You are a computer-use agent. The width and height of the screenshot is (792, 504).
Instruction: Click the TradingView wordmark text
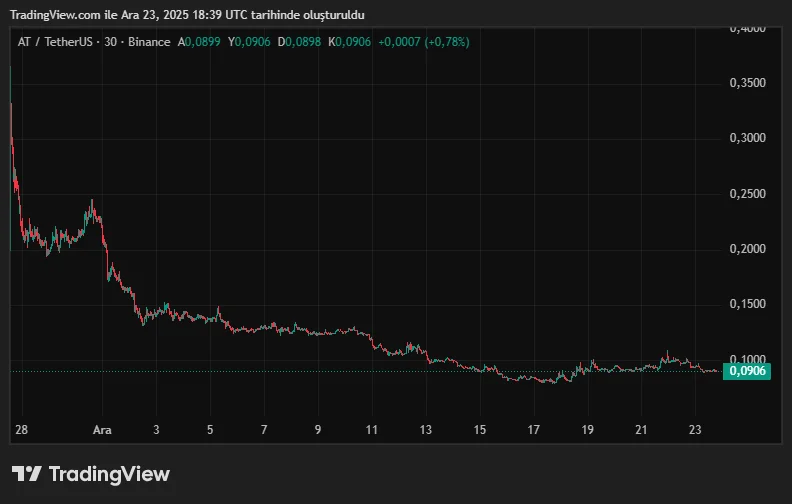(109, 474)
